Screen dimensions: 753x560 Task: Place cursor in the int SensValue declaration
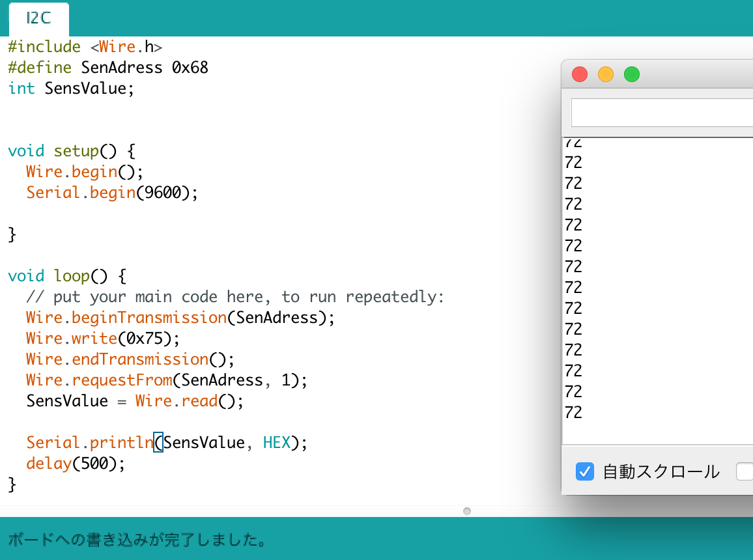70,88
